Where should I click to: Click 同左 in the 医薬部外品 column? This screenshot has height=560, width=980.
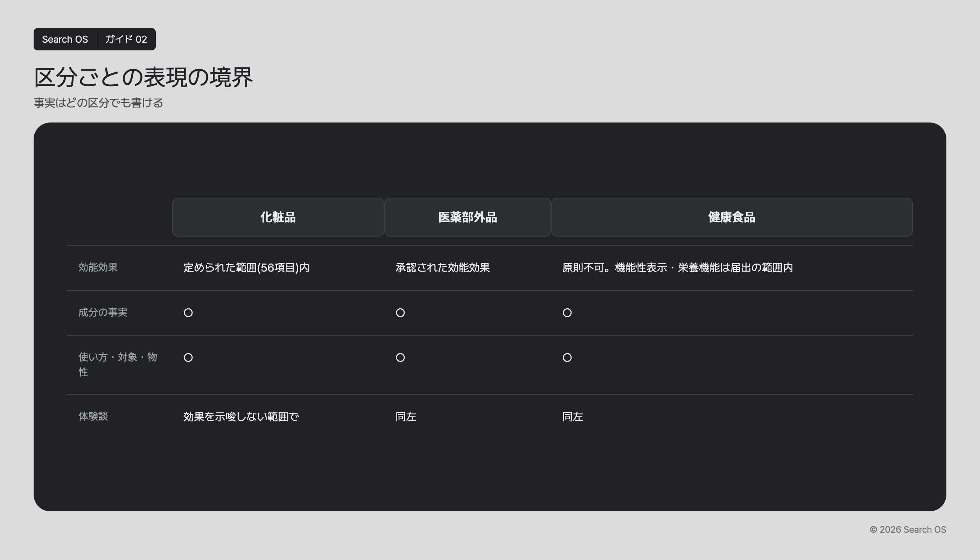tap(406, 416)
